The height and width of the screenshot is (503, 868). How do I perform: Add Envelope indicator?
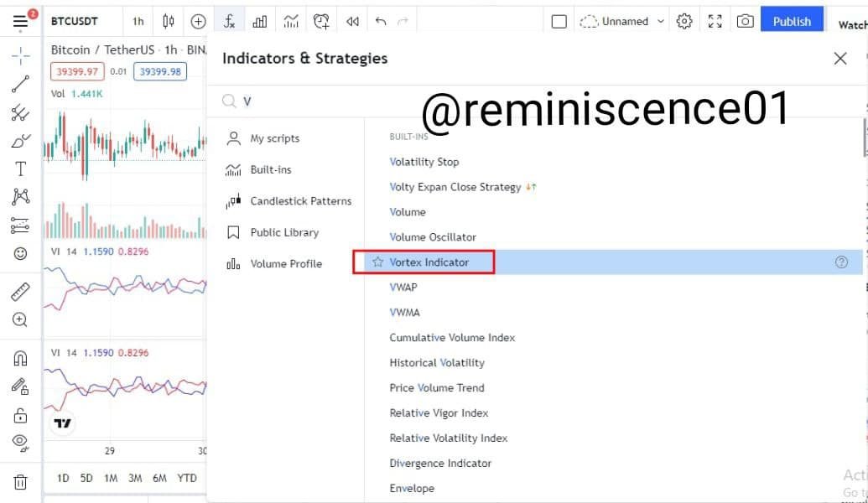pos(412,489)
